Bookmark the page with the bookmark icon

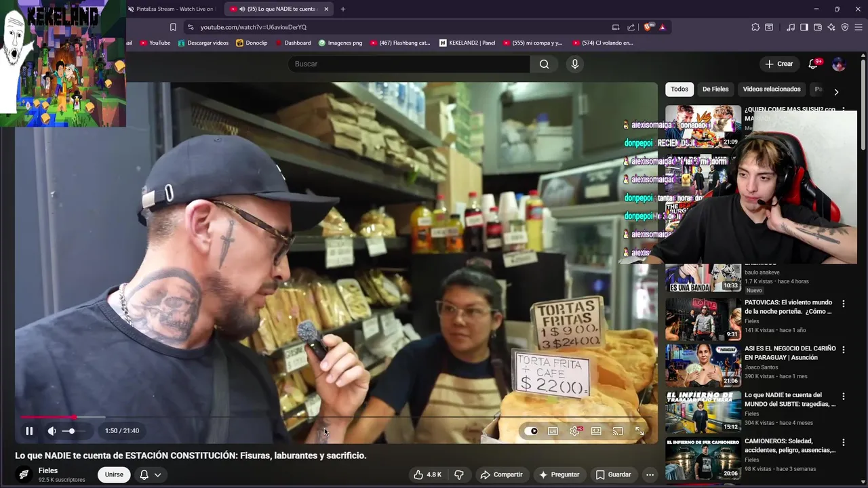173,27
